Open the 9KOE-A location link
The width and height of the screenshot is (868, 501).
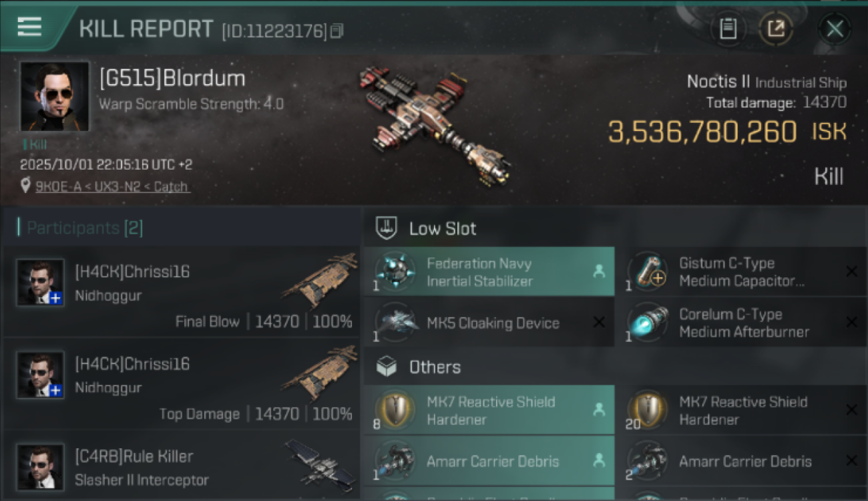coord(112,186)
